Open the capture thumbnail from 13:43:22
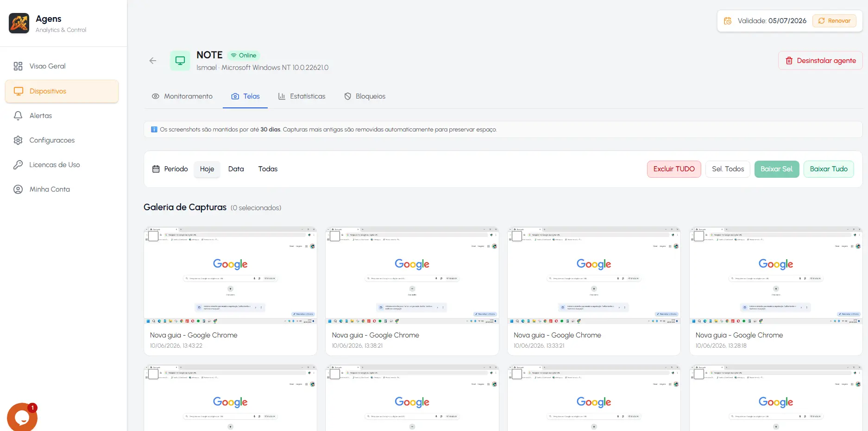Screen dimensions: 868x431 pyautogui.click(x=231, y=275)
